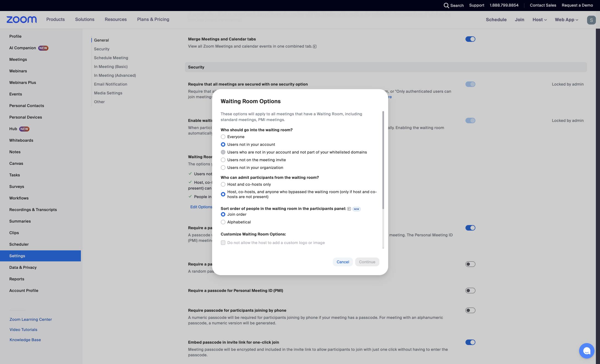Select Users not in your account
The image size is (600, 364).
tap(223, 144)
